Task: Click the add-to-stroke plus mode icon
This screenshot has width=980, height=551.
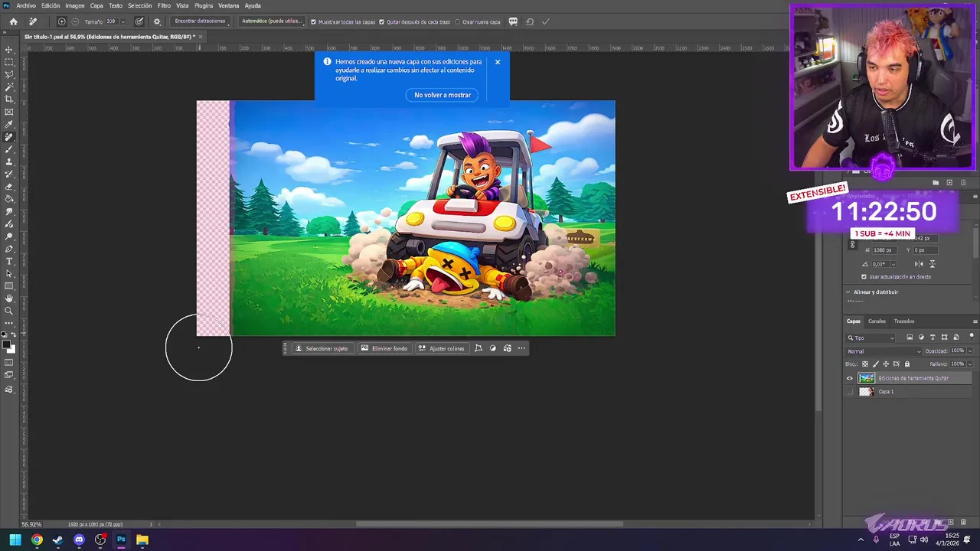Action: pos(62,21)
